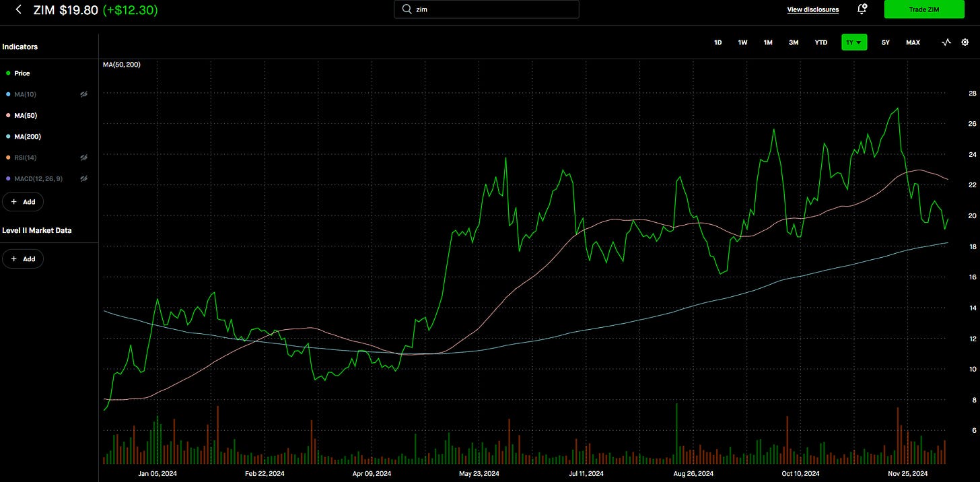This screenshot has height=482, width=980.
Task: Click the Nov 25, 2024 axis date
Action: [x=908, y=475]
